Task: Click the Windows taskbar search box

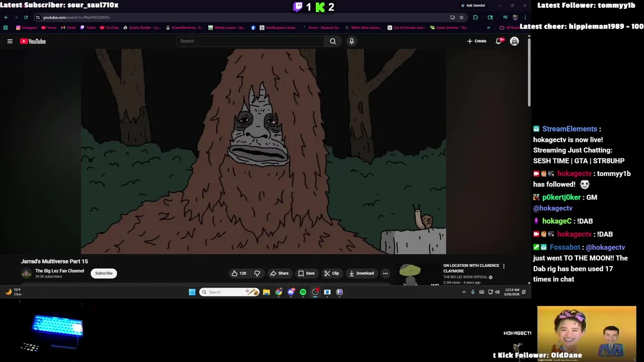Action: 229,292
